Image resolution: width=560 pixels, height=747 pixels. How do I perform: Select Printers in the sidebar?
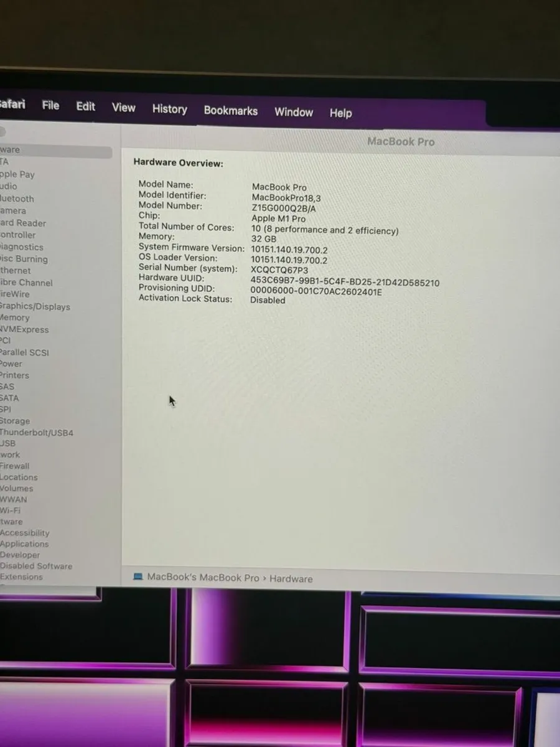click(14, 375)
